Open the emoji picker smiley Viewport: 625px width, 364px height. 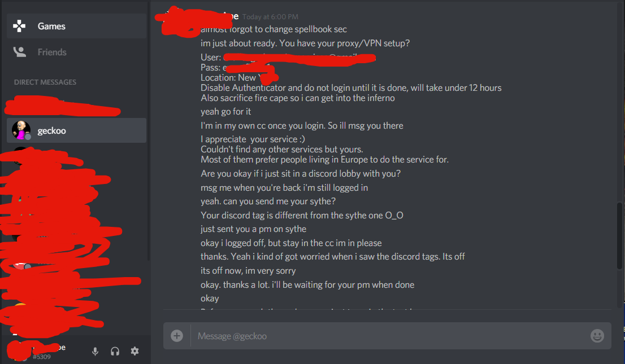[x=597, y=336]
